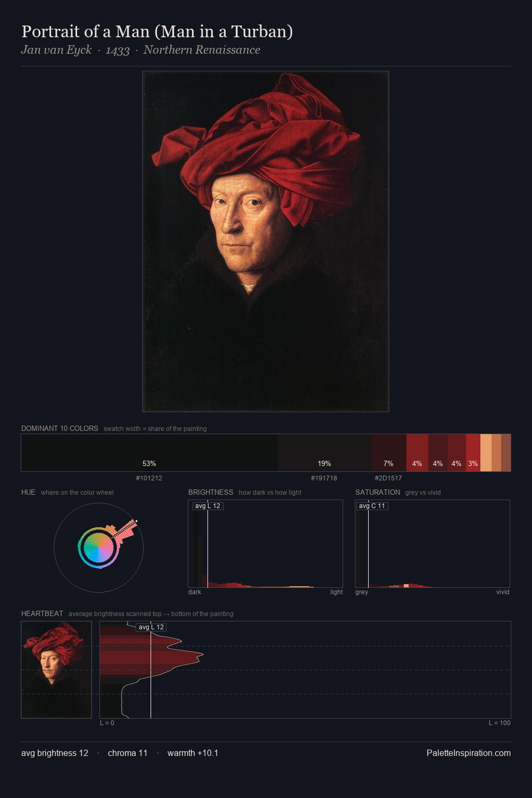Select the 19% dark grey swatch
532x798 pixels.
point(325,453)
